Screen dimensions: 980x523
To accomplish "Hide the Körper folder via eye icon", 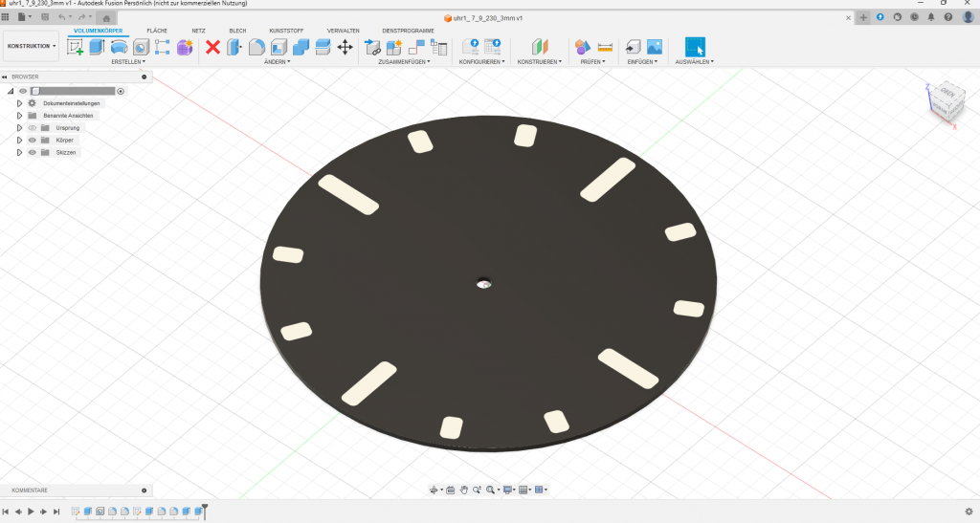I will point(32,141).
